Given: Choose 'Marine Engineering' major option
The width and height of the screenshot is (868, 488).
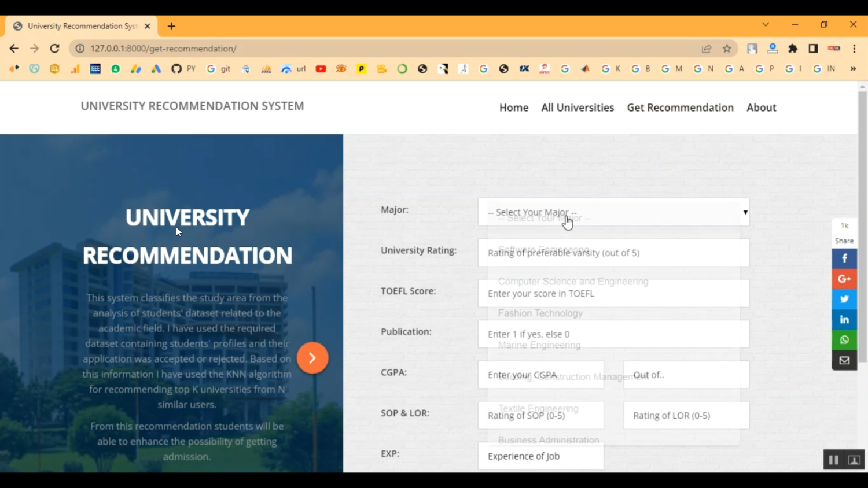Looking at the screenshot, I should (539, 345).
